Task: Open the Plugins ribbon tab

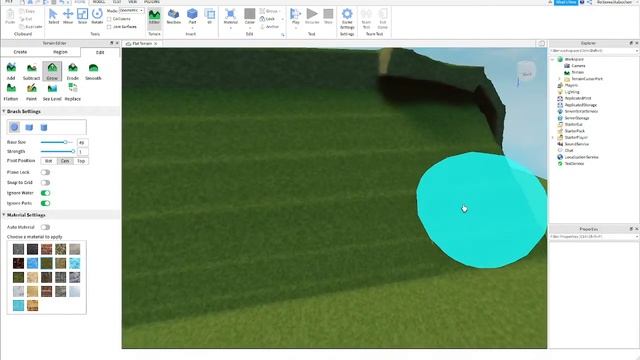Action: tap(152, 2)
